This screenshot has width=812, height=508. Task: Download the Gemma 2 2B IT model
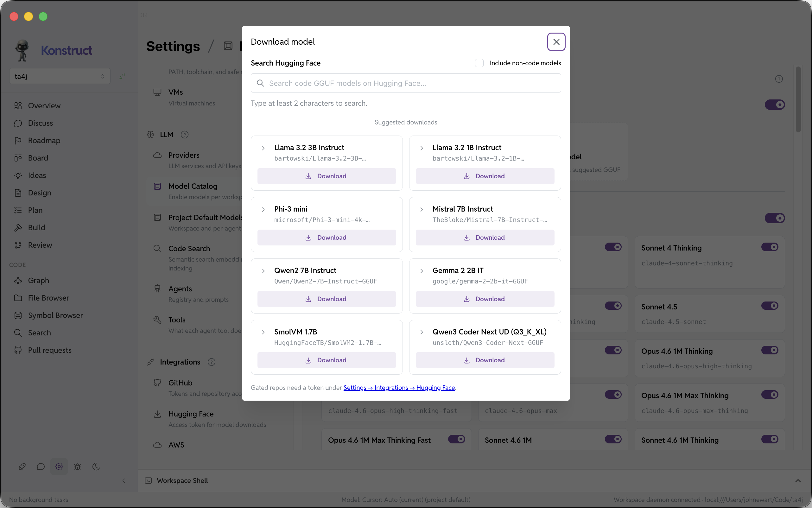click(x=485, y=299)
